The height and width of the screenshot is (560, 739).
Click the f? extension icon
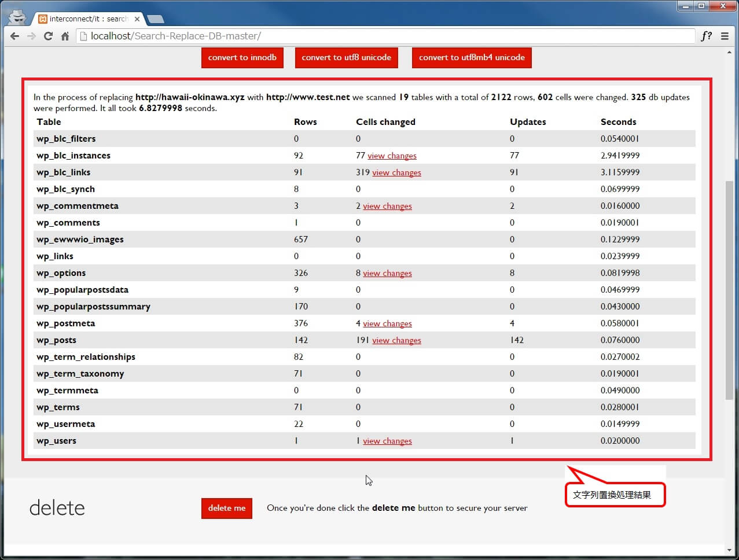point(706,36)
